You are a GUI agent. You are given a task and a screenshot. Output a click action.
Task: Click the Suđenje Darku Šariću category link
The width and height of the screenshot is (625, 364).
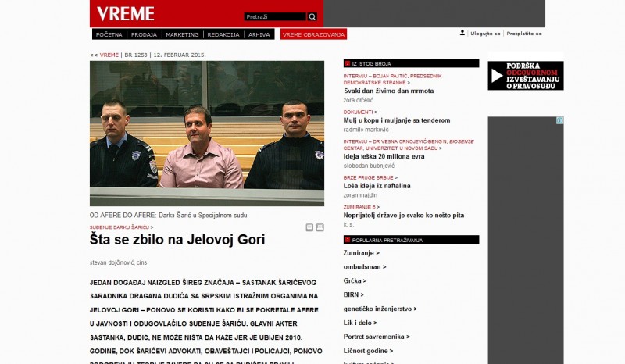120,227
